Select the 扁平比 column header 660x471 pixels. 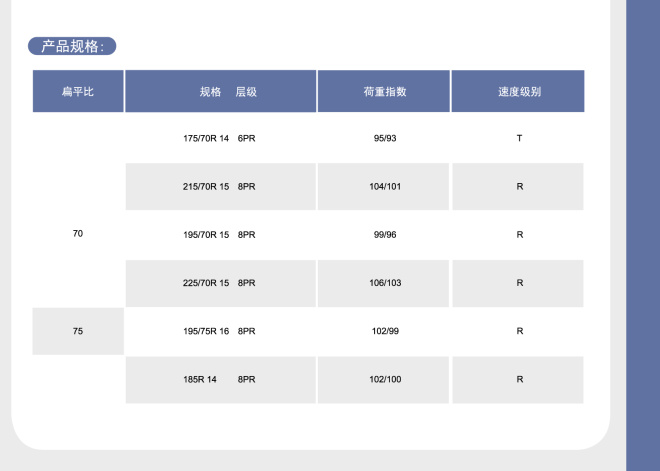(78, 91)
